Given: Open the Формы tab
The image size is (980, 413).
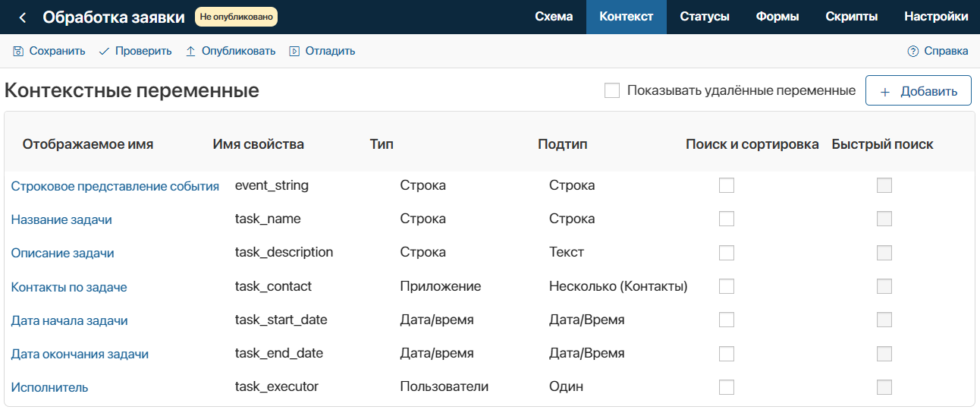Looking at the screenshot, I should click(x=777, y=17).
